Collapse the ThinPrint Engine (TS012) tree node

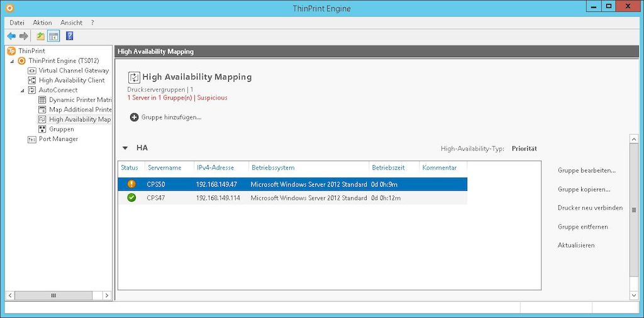tap(12, 61)
